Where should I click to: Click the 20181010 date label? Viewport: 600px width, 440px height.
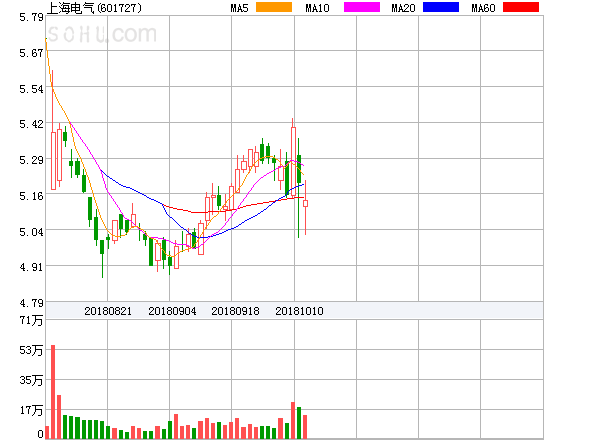click(299, 311)
